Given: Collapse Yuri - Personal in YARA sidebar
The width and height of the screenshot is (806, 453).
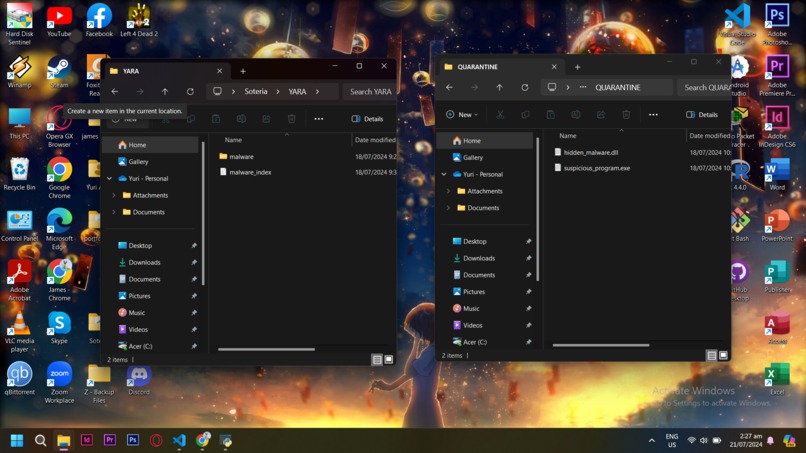Looking at the screenshot, I should [x=109, y=178].
